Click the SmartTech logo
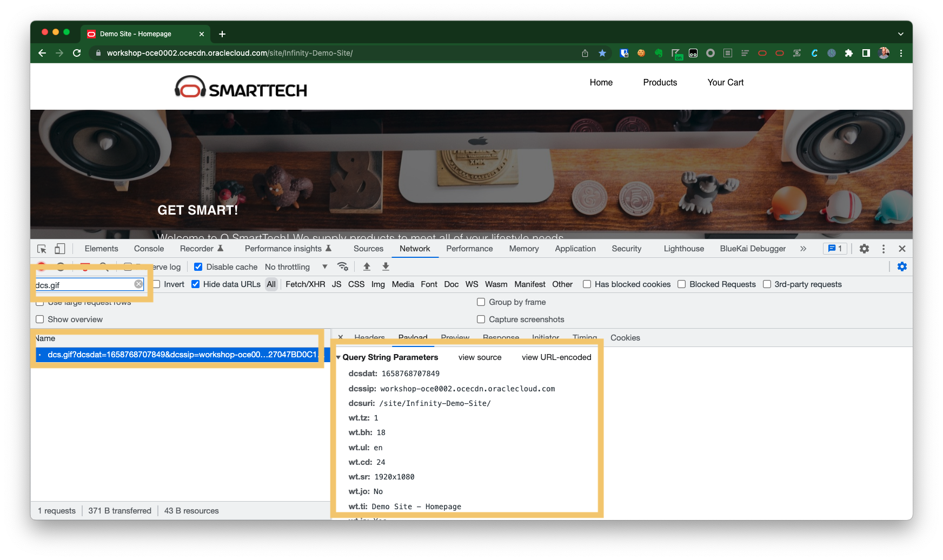 [x=241, y=87]
